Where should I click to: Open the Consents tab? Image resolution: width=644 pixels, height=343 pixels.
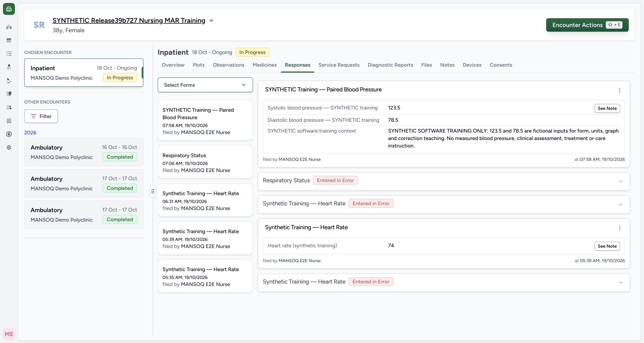click(501, 65)
